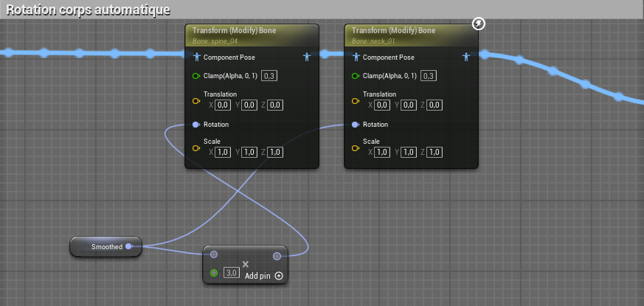Image resolution: width=644 pixels, height=306 pixels.
Task: Click the Translation pin on spine_04 node
Action: coord(196,101)
